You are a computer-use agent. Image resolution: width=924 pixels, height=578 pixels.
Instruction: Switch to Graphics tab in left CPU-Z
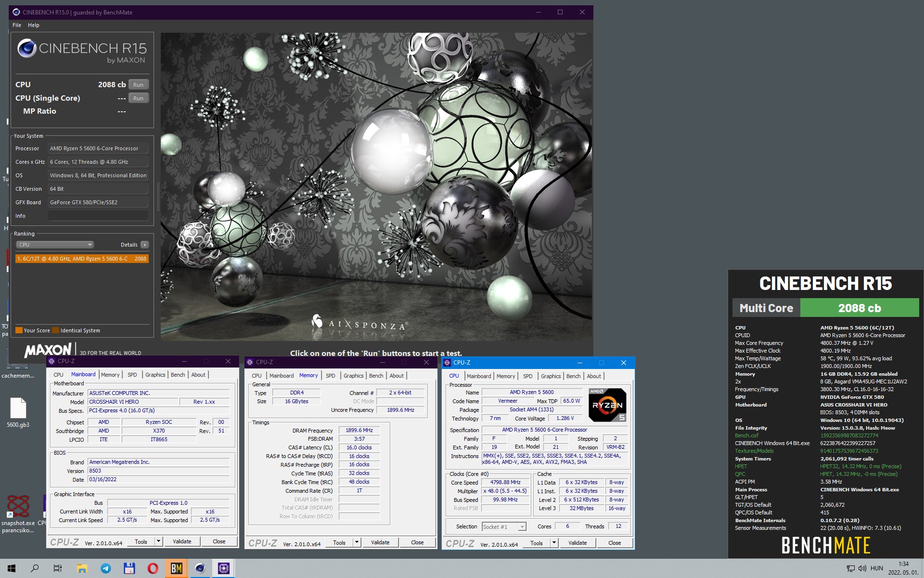pyautogui.click(x=155, y=375)
